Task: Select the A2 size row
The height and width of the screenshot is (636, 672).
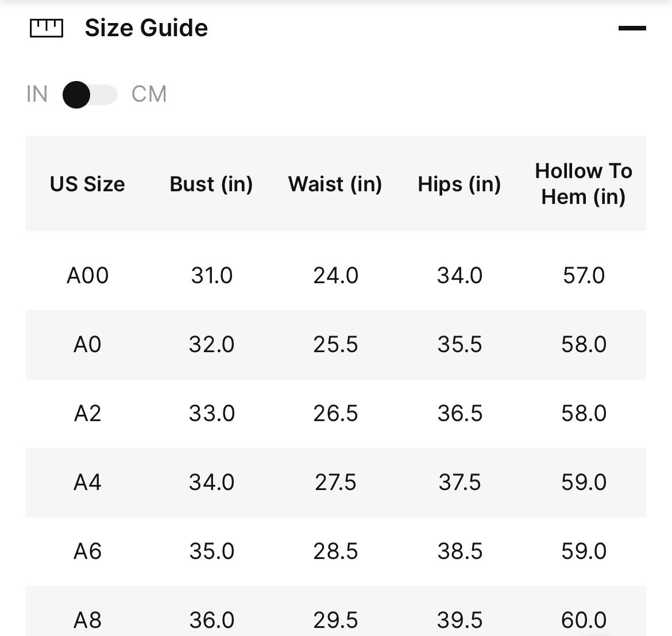Action: pyautogui.click(x=87, y=414)
